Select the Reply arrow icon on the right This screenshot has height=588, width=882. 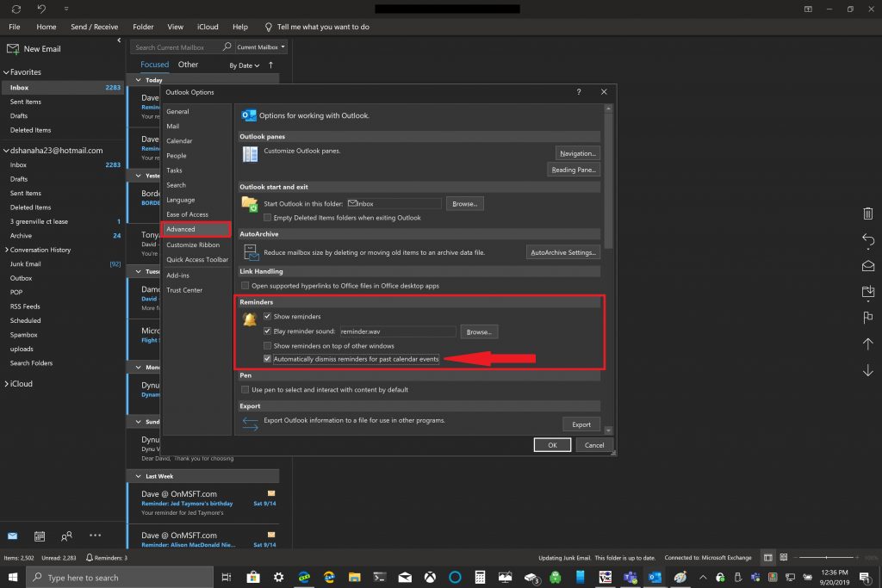[x=866, y=239]
